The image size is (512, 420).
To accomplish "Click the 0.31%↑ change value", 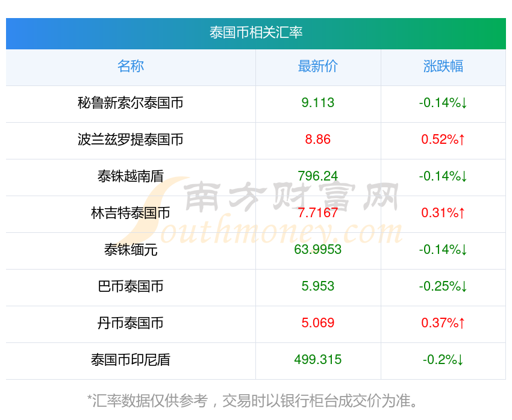I will 443,213.
